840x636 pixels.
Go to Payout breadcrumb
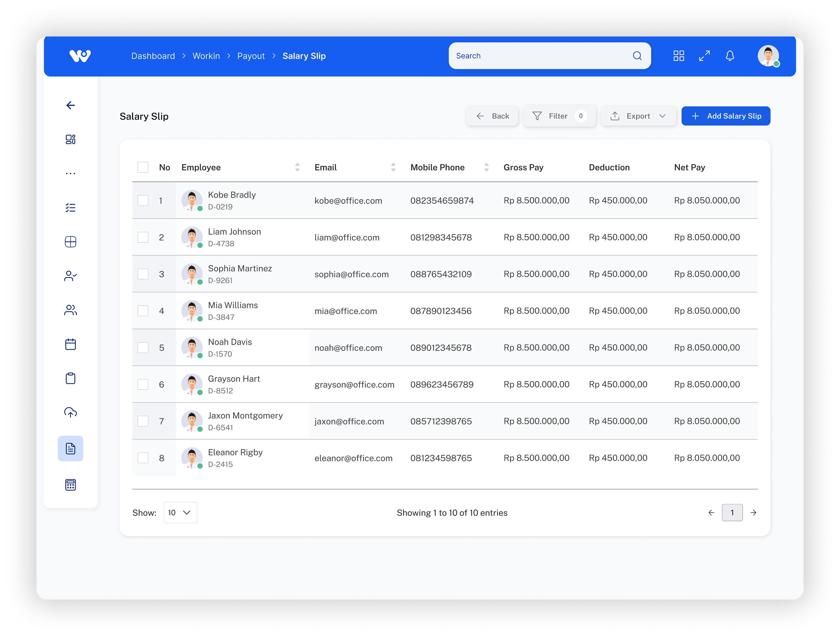point(251,56)
